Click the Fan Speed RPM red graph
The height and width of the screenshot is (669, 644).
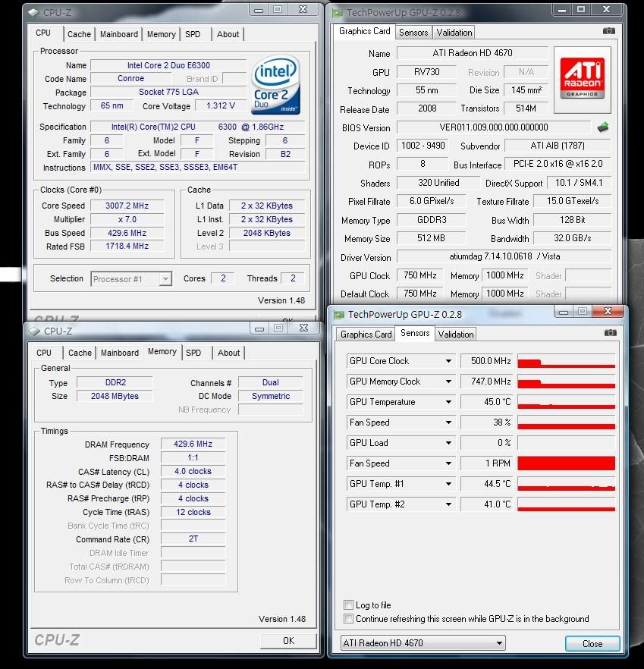click(566, 463)
